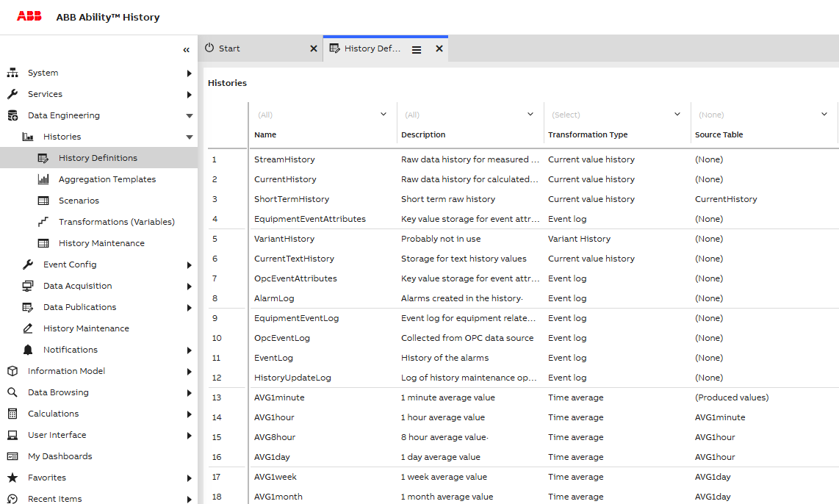The width and height of the screenshot is (839, 504).
Task: Expand the Event Config arrow
Action: [x=189, y=264]
